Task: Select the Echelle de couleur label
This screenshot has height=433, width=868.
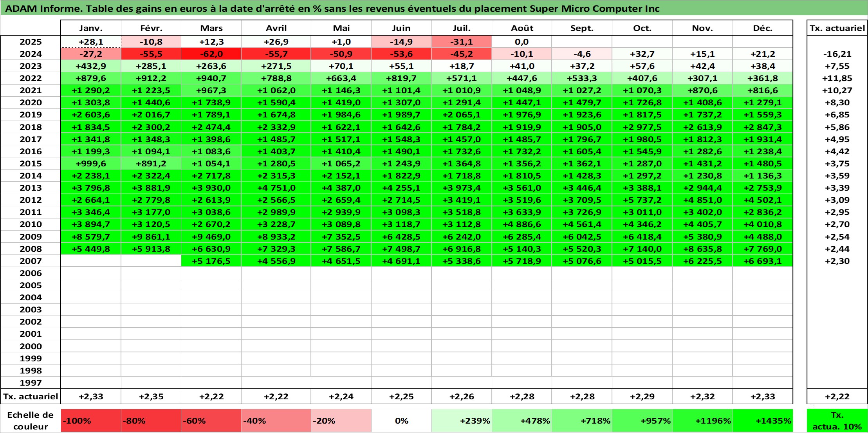Action: 31,421
